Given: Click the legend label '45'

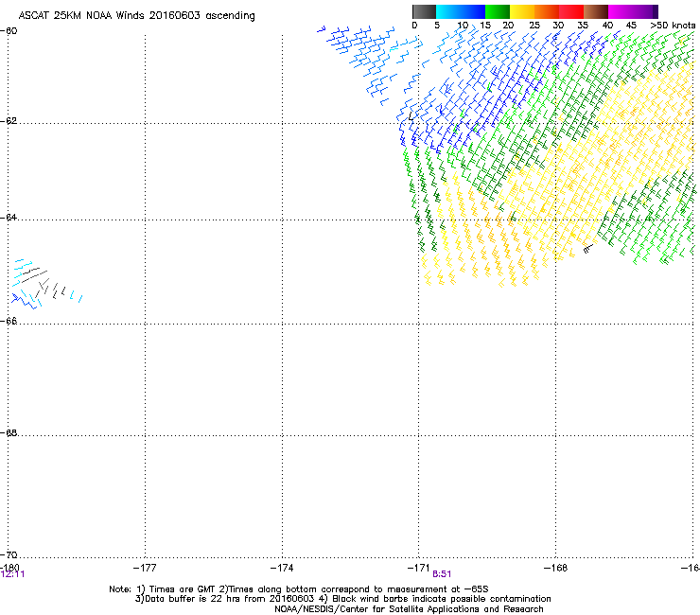Looking at the screenshot, I should pos(631,26).
